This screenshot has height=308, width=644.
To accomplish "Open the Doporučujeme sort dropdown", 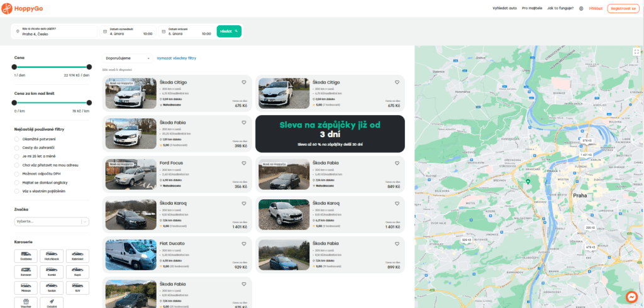I will [x=128, y=58].
